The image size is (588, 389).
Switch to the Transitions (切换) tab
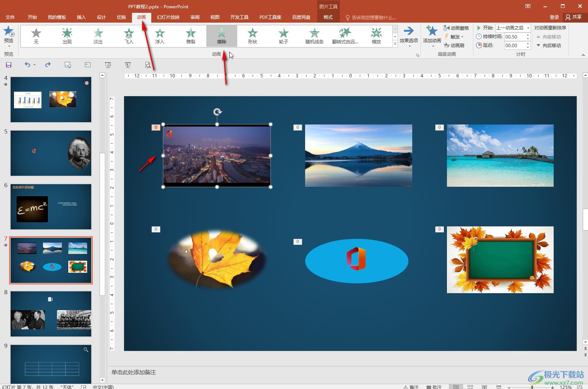coord(121,17)
